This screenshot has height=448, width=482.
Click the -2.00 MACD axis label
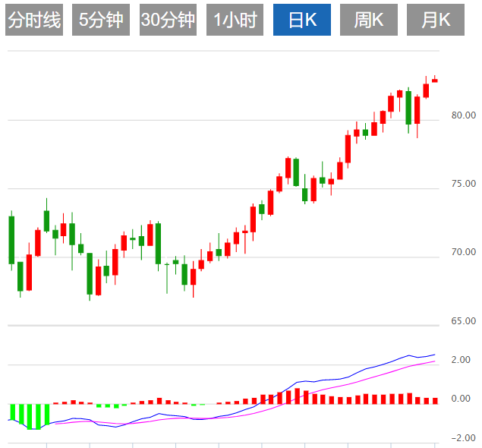pyautogui.click(x=463, y=438)
